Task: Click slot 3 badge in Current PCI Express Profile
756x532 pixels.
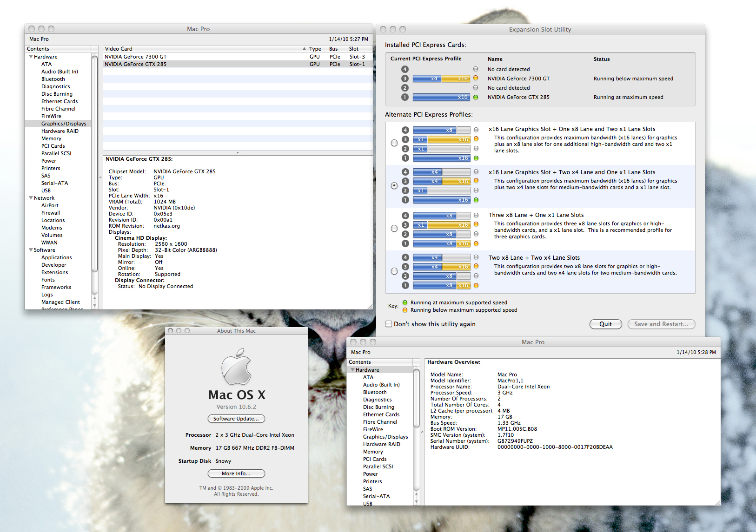Action: click(x=405, y=79)
